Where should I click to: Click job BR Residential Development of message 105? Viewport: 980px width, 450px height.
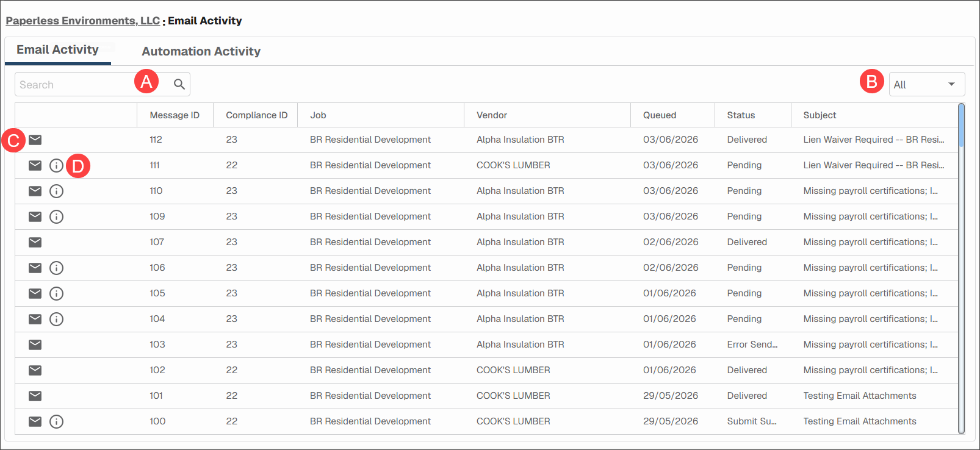tap(370, 293)
